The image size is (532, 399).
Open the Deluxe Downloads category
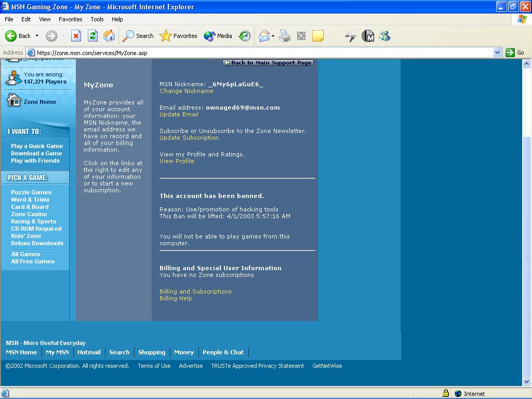[x=37, y=243]
